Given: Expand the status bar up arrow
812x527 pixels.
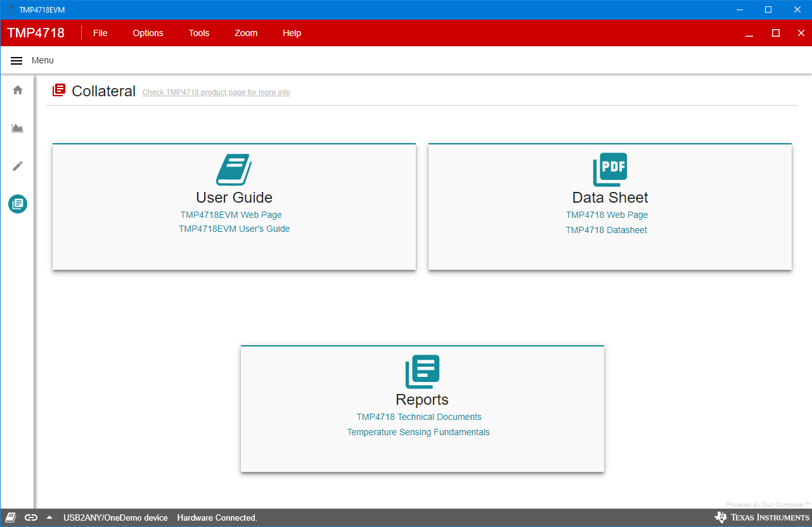Looking at the screenshot, I should click(x=49, y=517).
